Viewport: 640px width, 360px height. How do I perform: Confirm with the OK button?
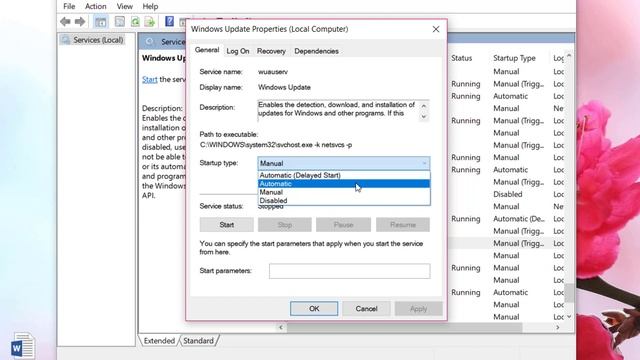314,309
